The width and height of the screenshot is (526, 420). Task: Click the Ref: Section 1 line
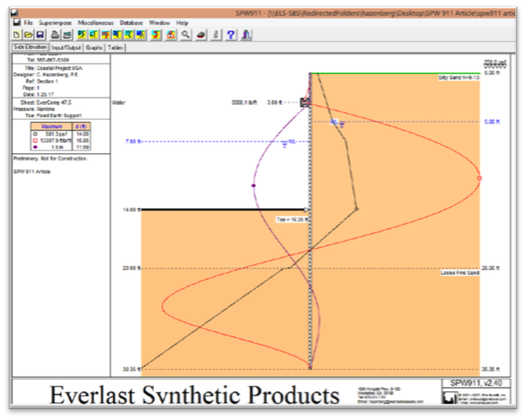41,81
